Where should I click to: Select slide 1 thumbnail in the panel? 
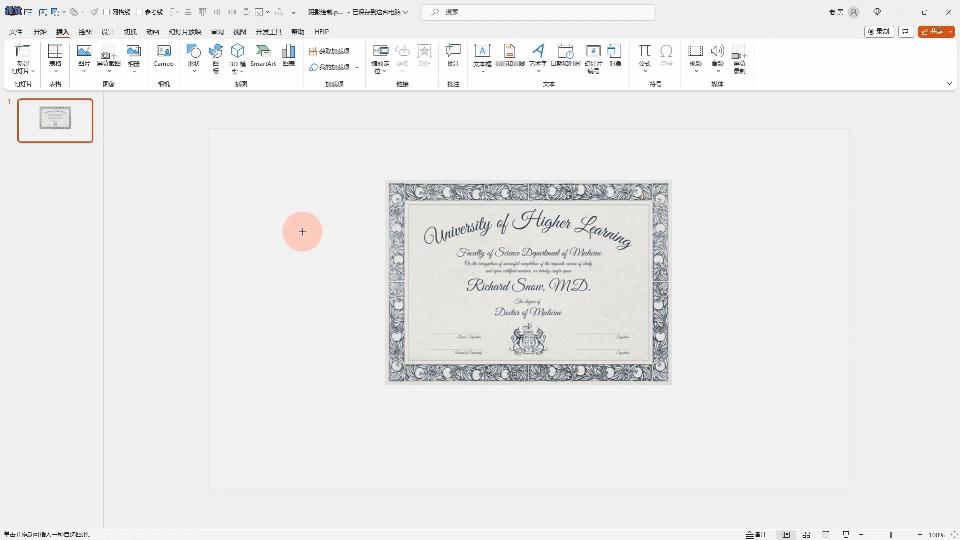(55, 120)
